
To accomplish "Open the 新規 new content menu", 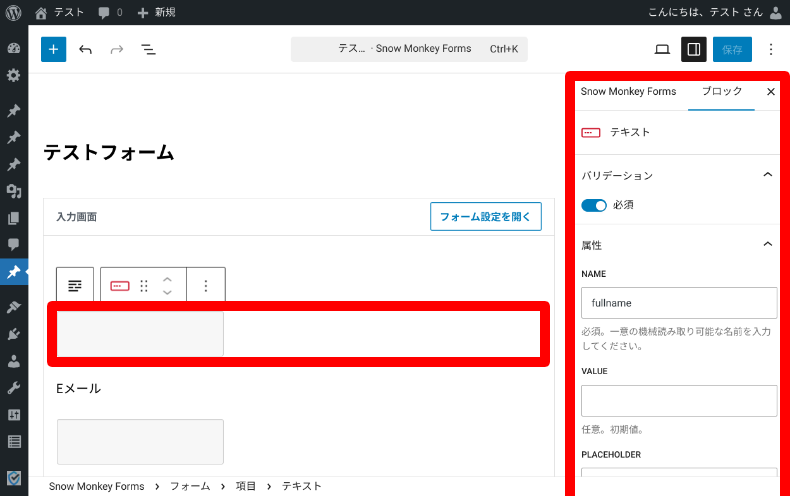I will pyautogui.click(x=156, y=12).
